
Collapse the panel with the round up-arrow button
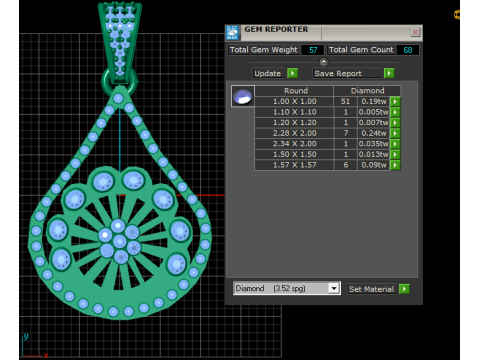click(324, 62)
